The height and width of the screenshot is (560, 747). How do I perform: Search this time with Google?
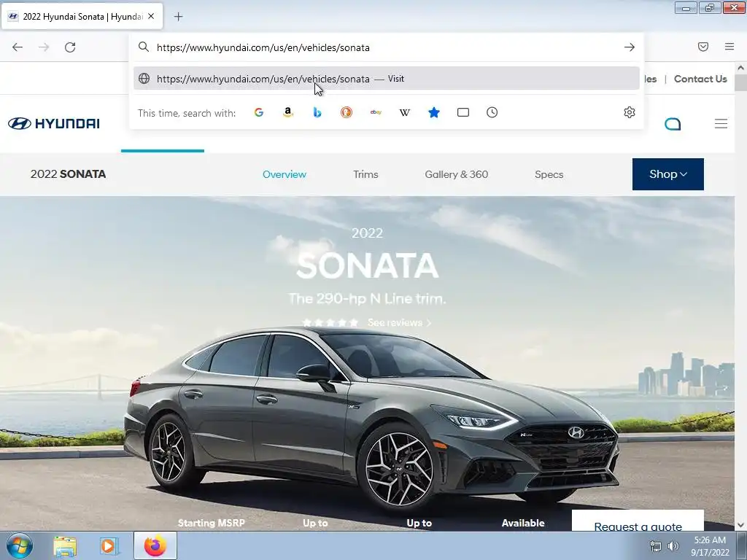[x=259, y=112]
